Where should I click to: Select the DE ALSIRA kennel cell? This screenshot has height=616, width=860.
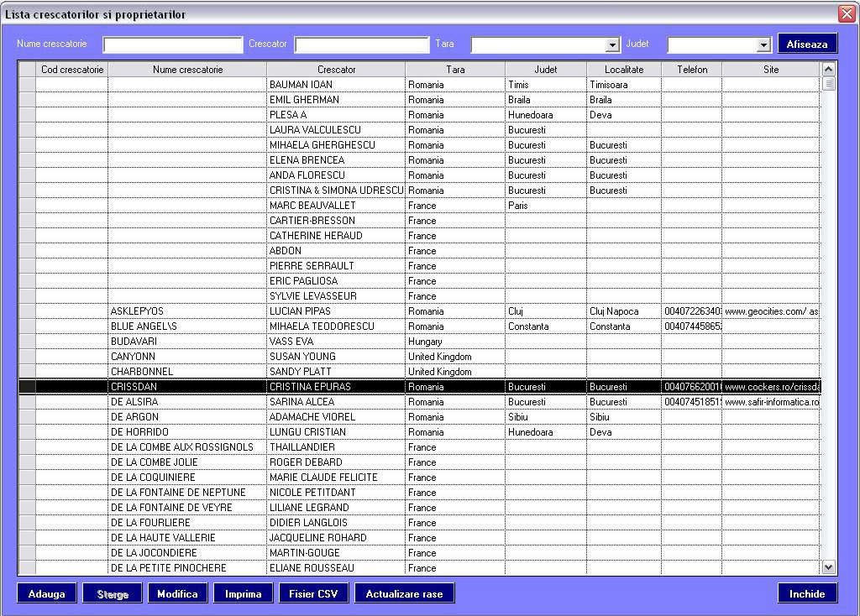pyautogui.click(x=187, y=402)
